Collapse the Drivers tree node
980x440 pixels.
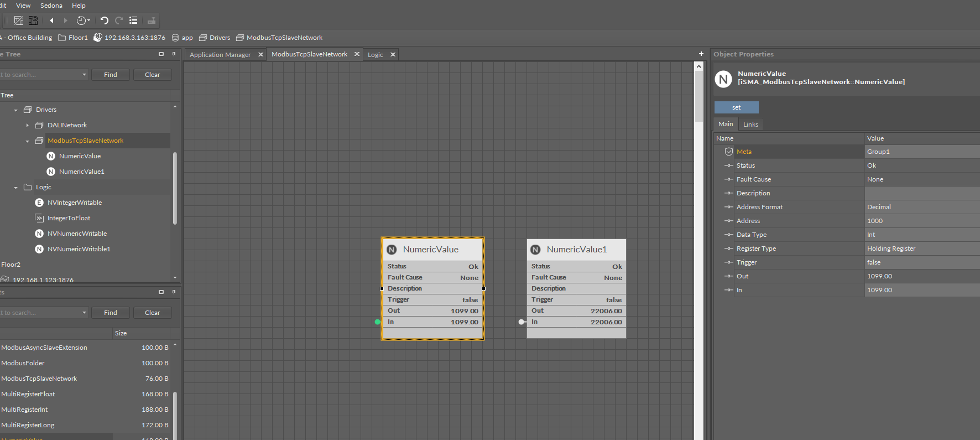pyautogui.click(x=16, y=110)
